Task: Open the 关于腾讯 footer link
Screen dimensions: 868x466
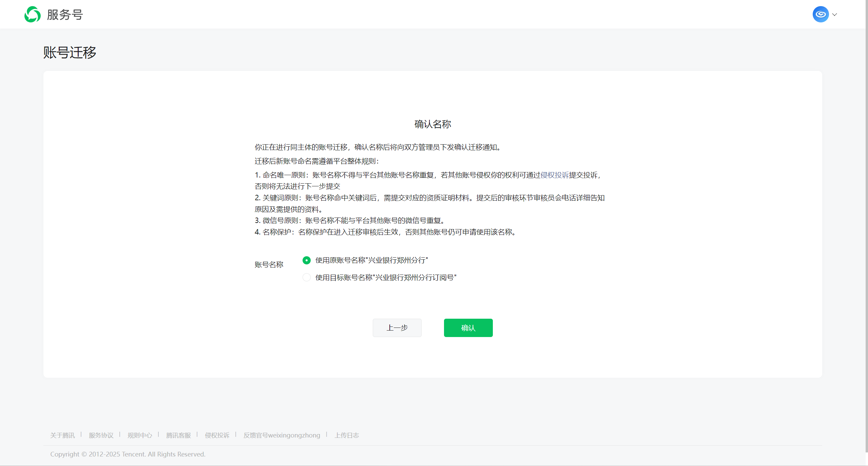Action: tap(62, 435)
